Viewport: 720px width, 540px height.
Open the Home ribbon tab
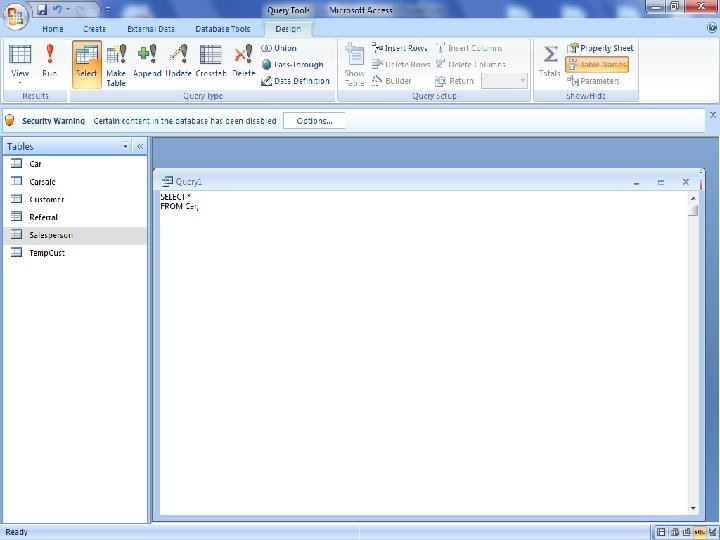53,28
